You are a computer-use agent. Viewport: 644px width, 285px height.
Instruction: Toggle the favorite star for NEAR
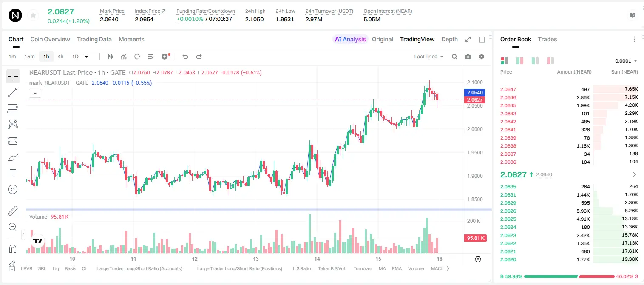[x=33, y=16]
